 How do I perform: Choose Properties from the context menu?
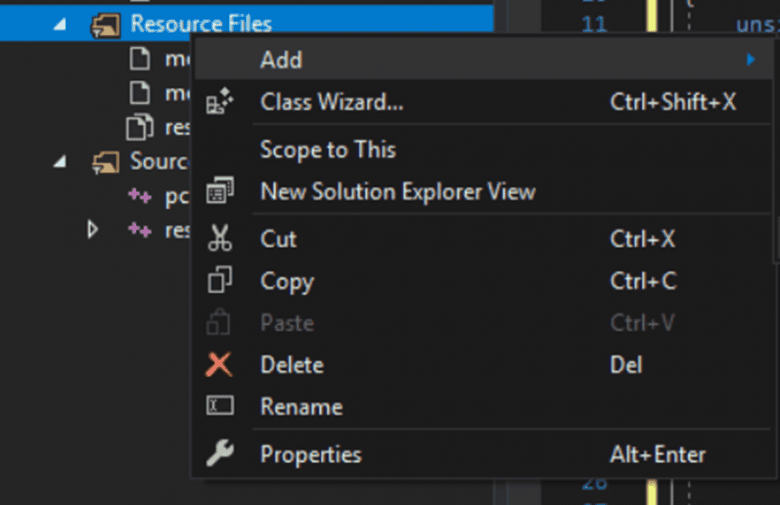(x=311, y=454)
